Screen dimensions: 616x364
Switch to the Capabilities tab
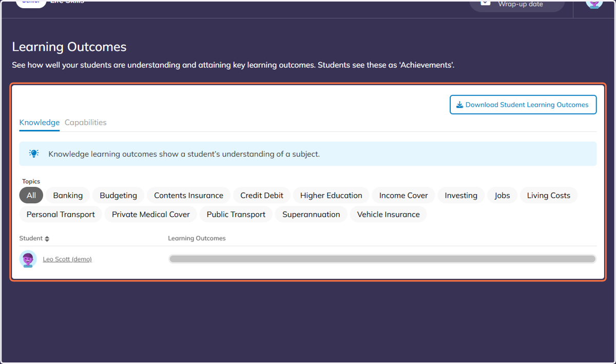click(86, 123)
